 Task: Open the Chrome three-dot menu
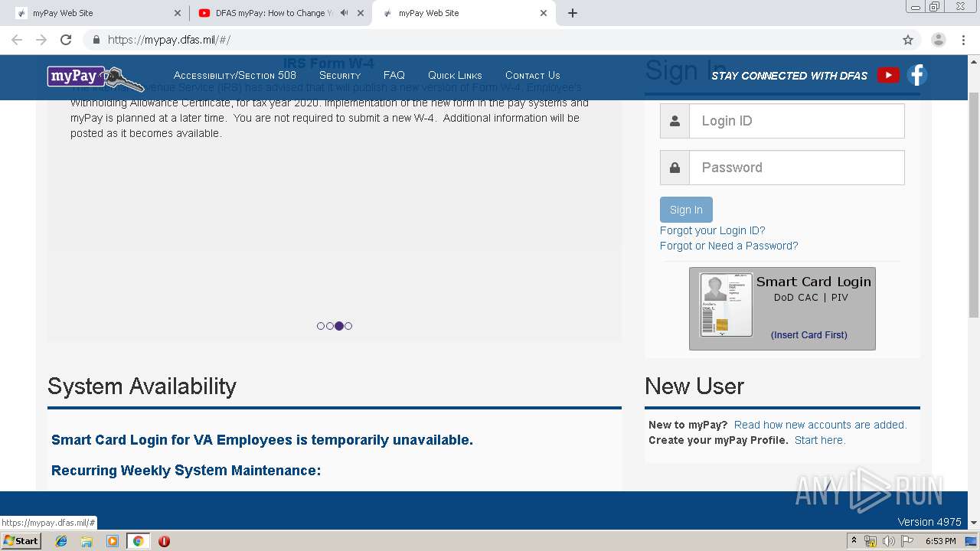click(963, 40)
